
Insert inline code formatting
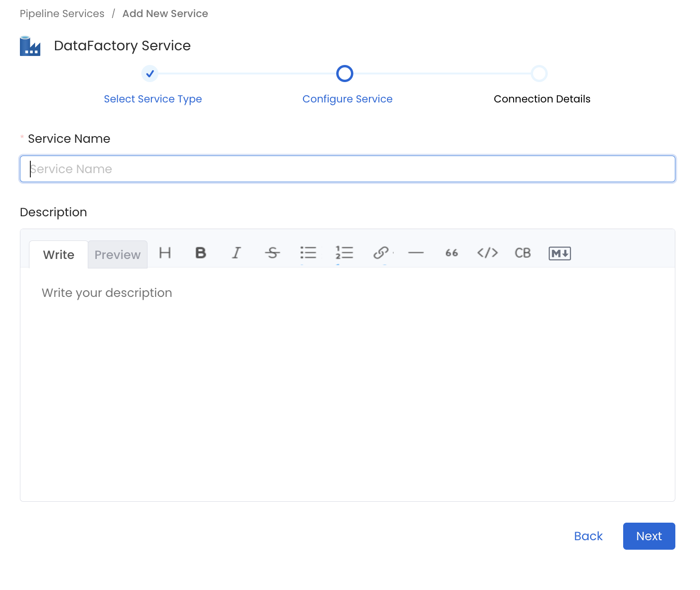(x=487, y=253)
